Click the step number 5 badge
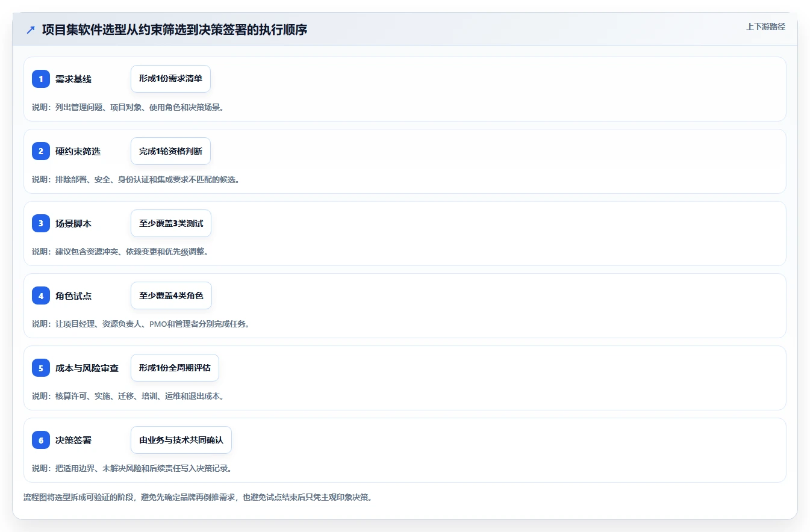 coord(41,368)
